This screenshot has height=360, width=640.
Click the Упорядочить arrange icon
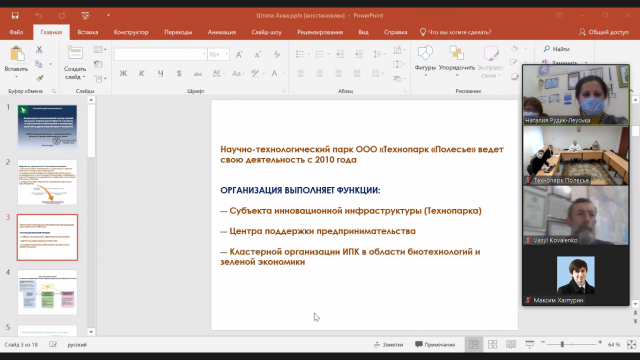[457, 53]
